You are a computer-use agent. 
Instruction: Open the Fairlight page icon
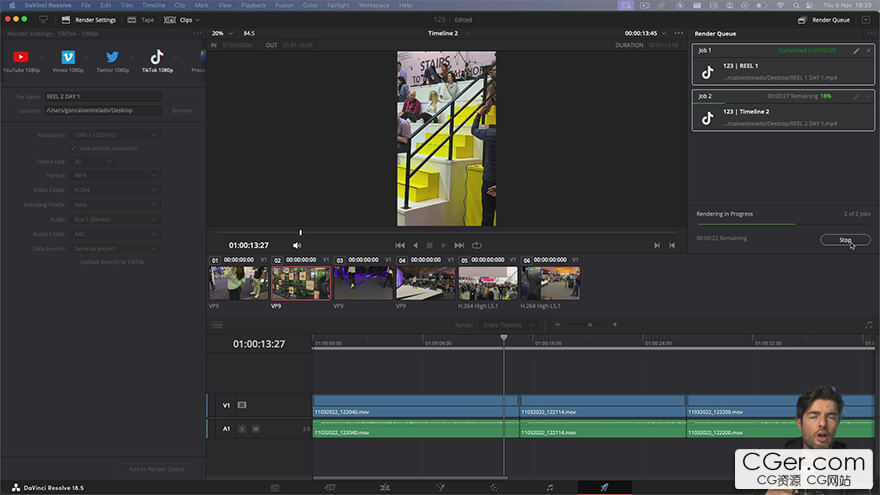tap(550, 488)
